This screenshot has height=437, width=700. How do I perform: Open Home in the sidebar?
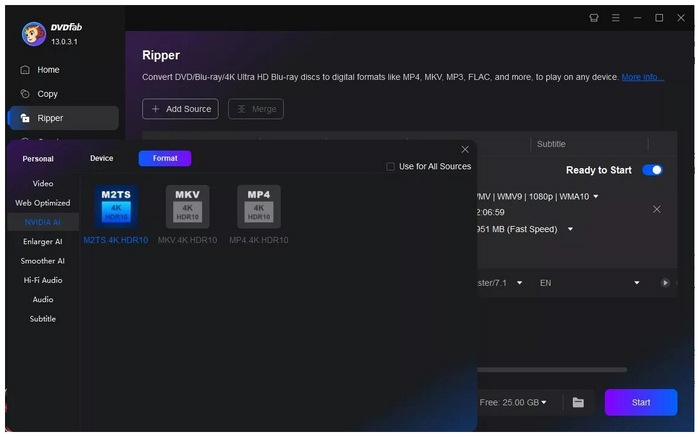pyautogui.click(x=63, y=70)
